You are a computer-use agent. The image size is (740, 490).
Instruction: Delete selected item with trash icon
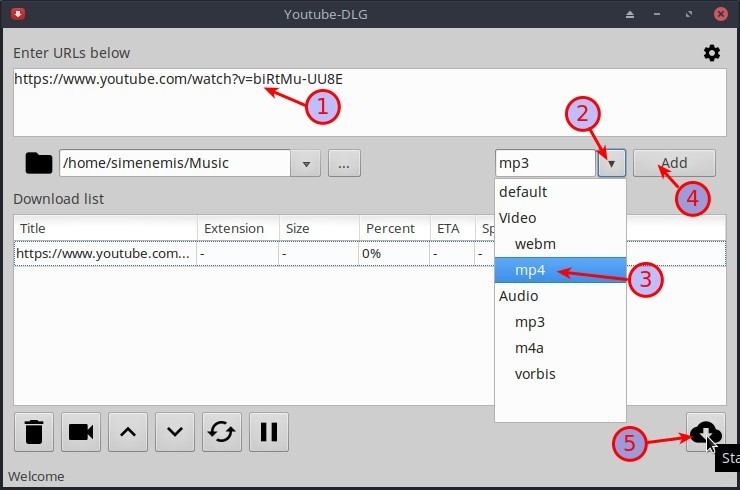(x=34, y=432)
